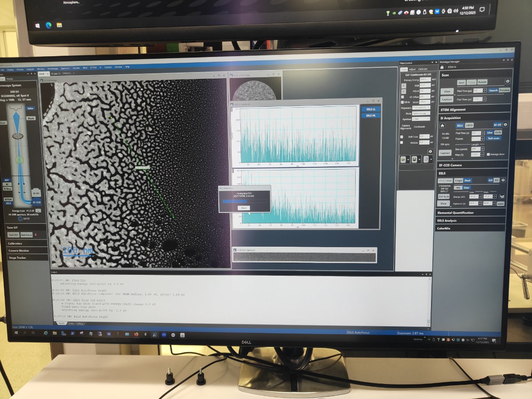Toggle the Average dose checkbox

click(x=488, y=154)
